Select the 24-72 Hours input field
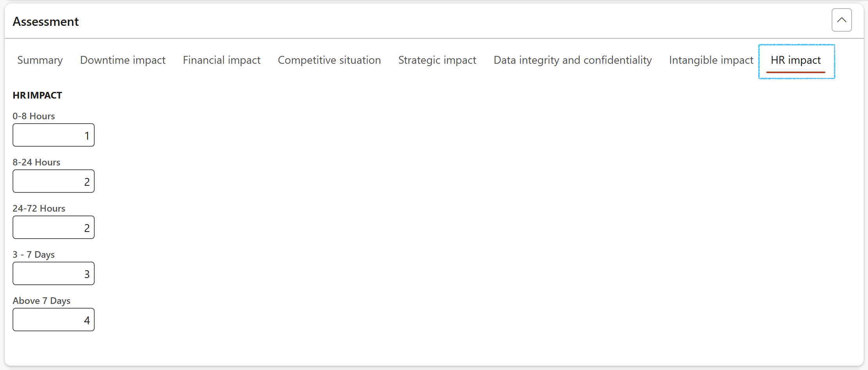 54,228
